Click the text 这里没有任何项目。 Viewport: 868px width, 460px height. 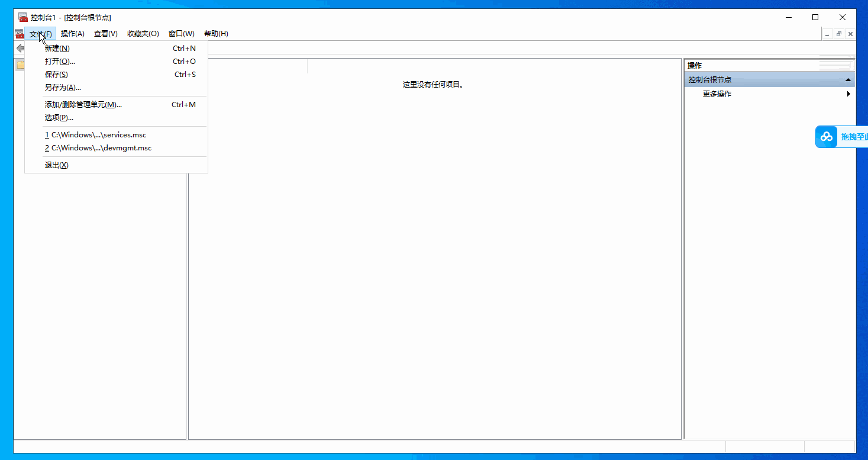434,85
